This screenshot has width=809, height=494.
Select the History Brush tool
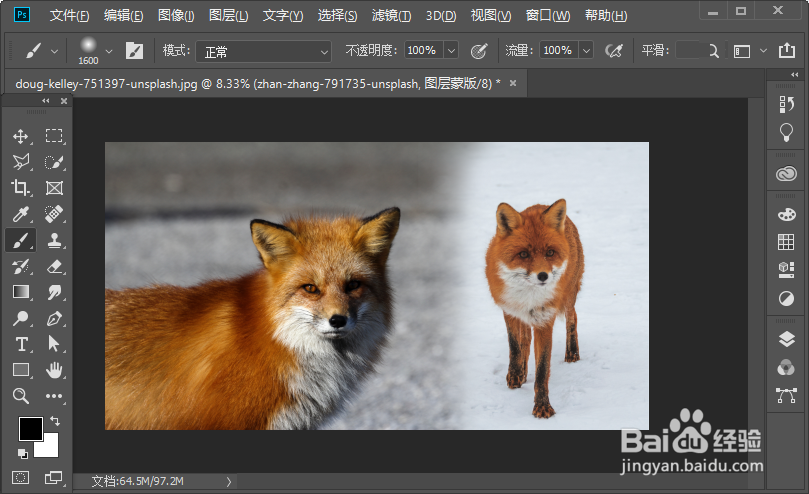coord(21,266)
